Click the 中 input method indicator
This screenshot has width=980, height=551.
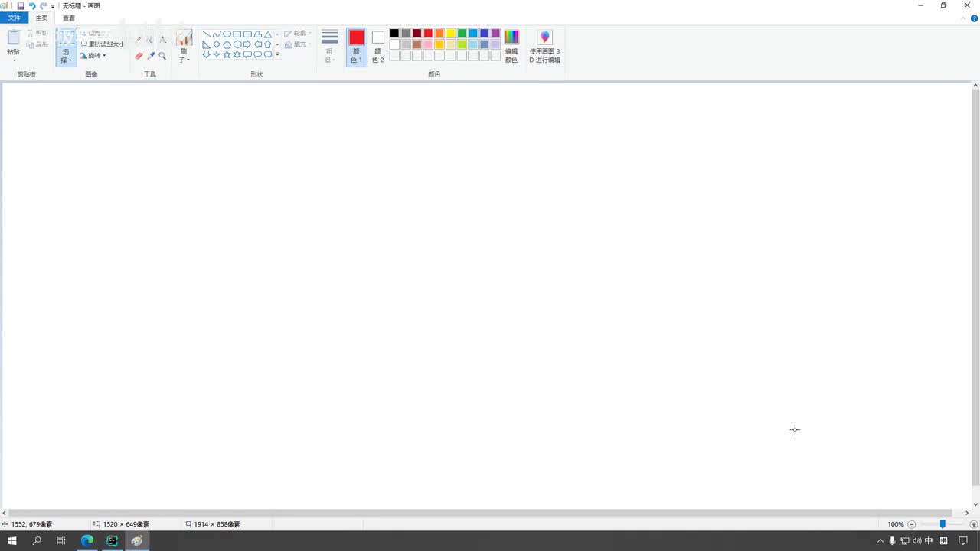929,541
